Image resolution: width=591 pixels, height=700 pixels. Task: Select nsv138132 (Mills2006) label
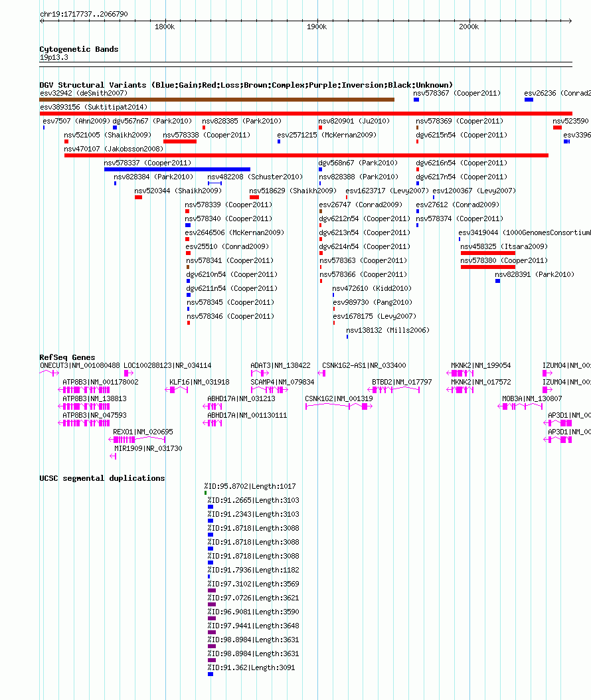[388, 330]
